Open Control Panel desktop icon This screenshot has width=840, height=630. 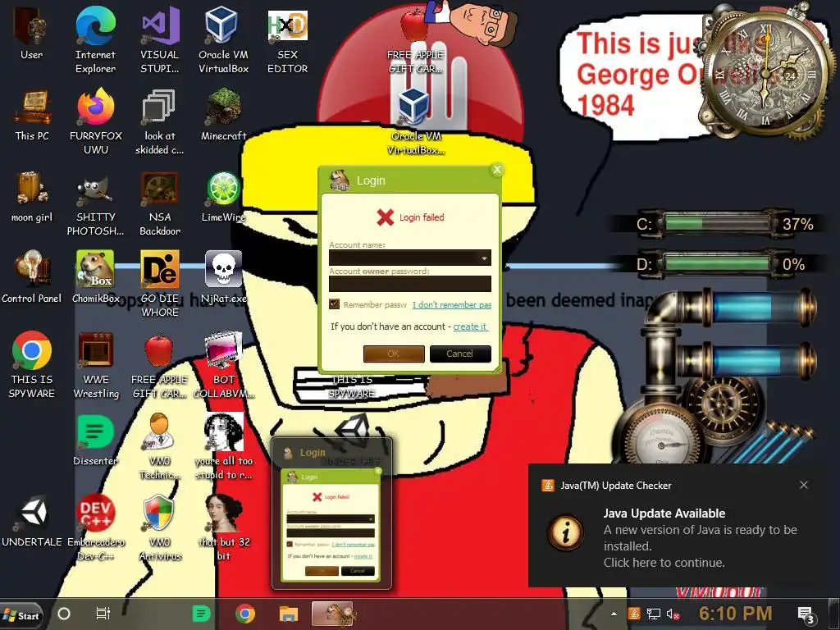(x=32, y=277)
